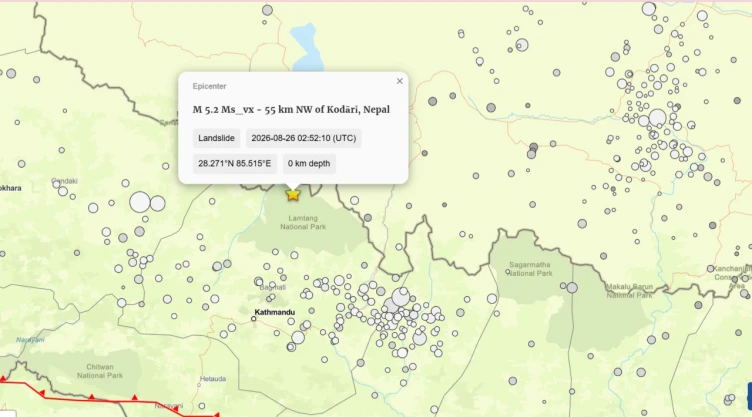Viewport: 752px width, 417px height.
Task: Click the Landslide tag in popup
Action: pyautogui.click(x=216, y=138)
